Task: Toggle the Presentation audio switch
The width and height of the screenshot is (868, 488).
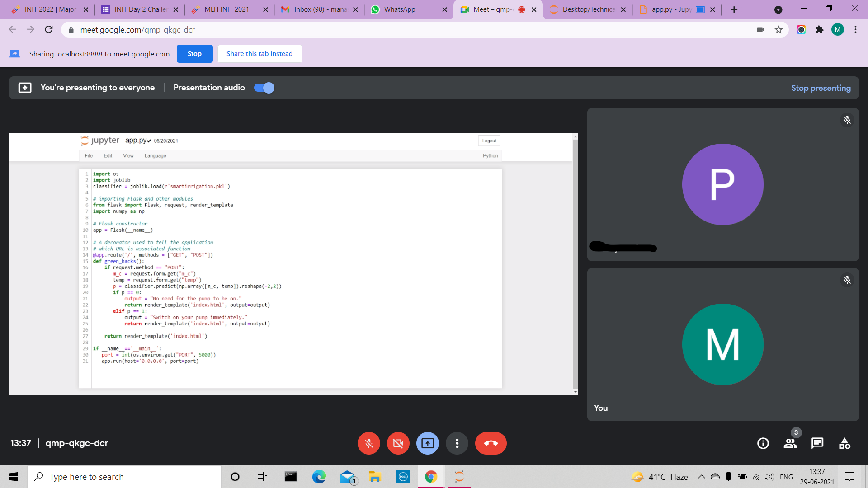Action: [x=264, y=88]
